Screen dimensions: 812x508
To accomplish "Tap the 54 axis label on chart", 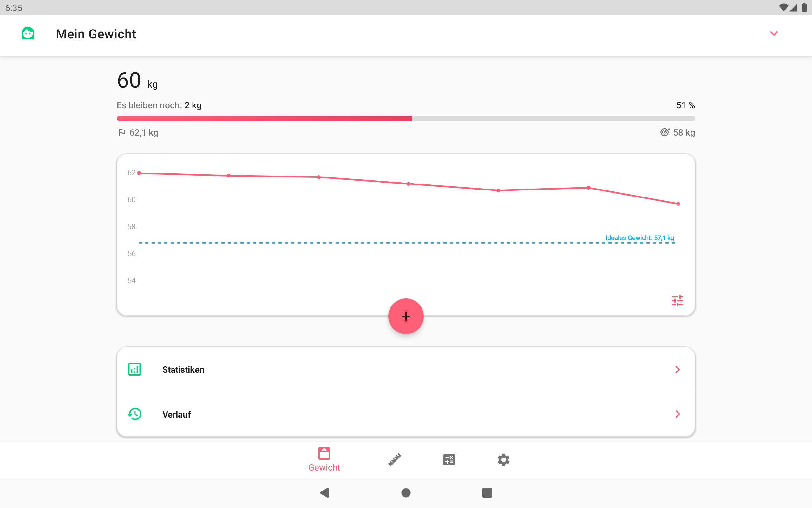I will [x=132, y=281].
